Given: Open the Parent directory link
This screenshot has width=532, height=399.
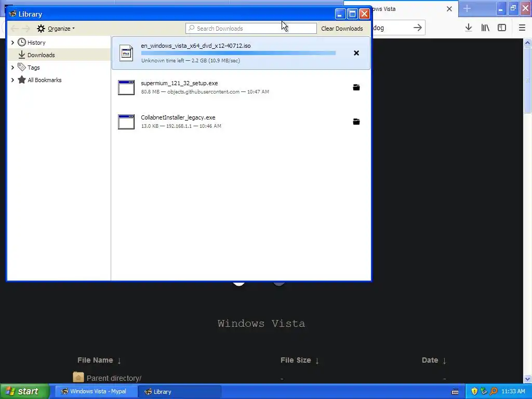Looking at the screenshot, I should click(x=114, y=378).
